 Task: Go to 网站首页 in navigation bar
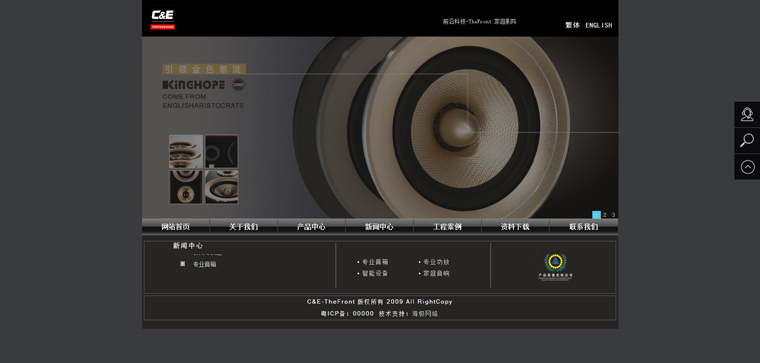(x=175, y=227)
